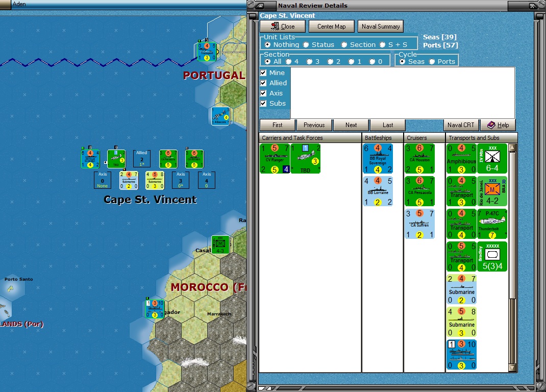Choose the Amphibious unit counter
Screen dimensions: 546x392
461,159
